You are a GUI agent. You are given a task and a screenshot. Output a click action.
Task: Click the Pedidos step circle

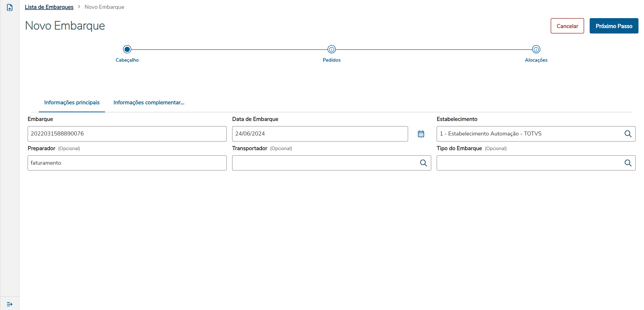[x=332, y=49]
